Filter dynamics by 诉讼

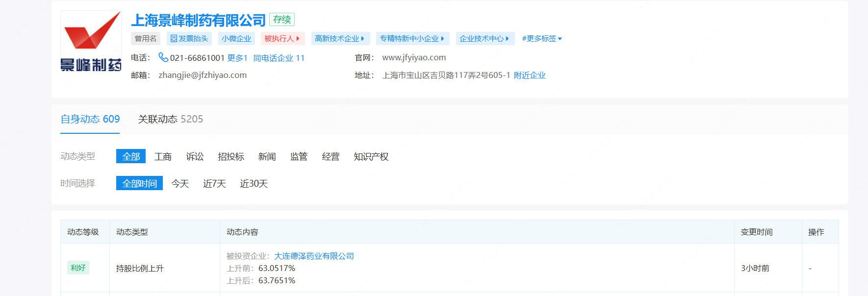tap(195, 156)
